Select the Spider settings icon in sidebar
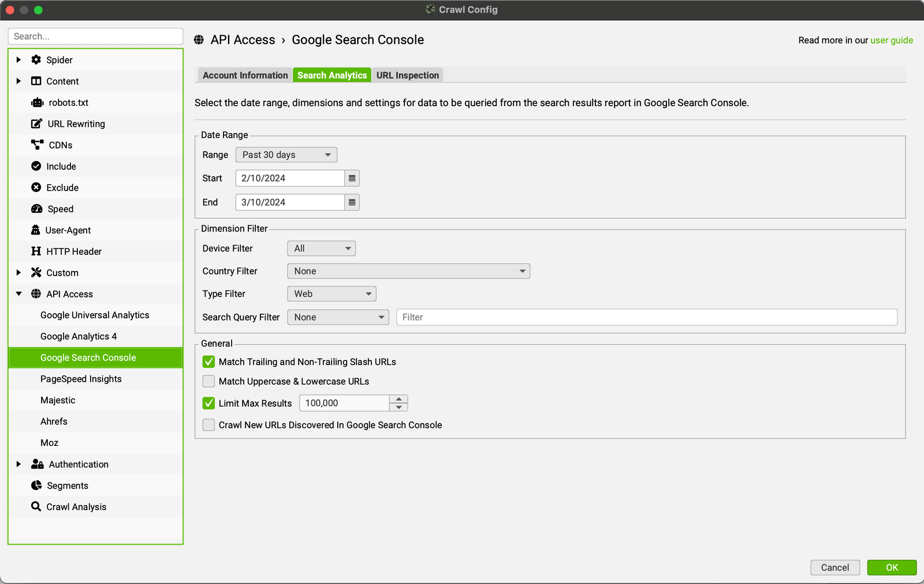Image resolution: width=924 pixels, height=584 pixels. 36,59
